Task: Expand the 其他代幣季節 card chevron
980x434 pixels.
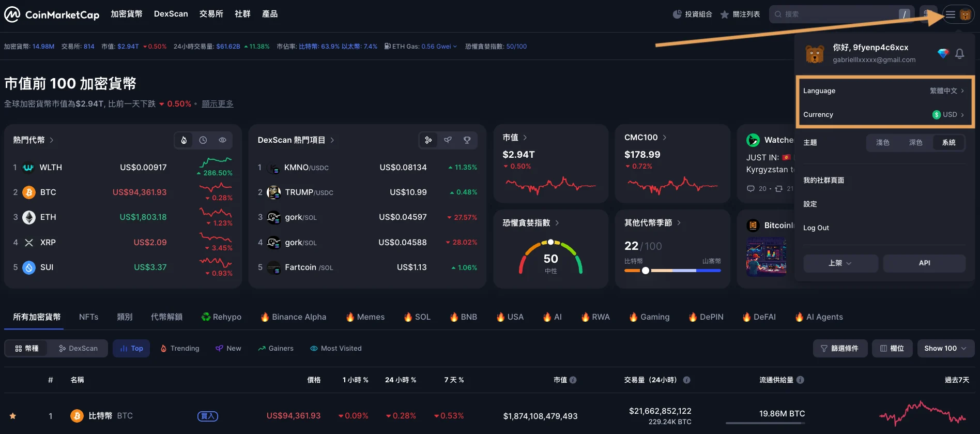Action: click(679, 223)
